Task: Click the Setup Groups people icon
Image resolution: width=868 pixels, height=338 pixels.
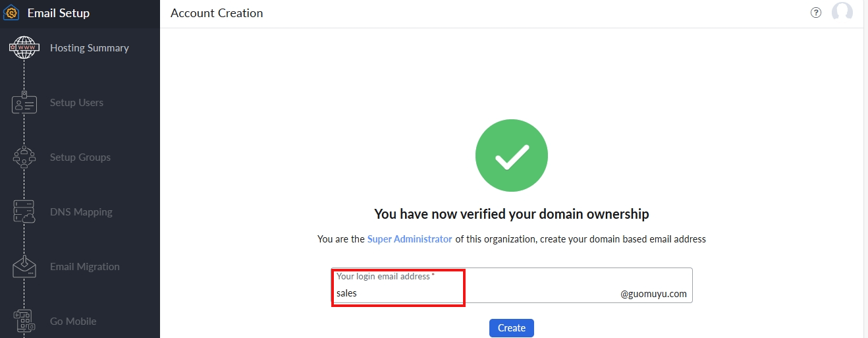Action: (x=24, y=157)
